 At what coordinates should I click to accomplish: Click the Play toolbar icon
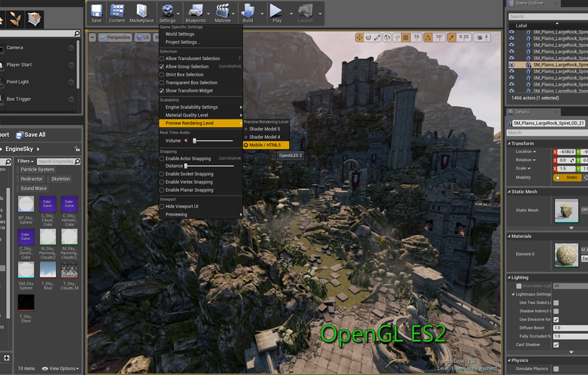[x=276, y=11]
